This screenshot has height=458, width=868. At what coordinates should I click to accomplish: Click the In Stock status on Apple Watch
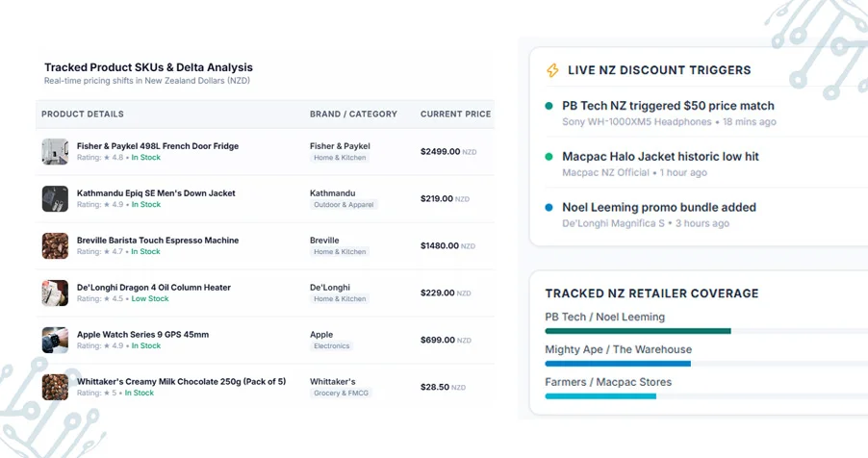click(146, 345)
